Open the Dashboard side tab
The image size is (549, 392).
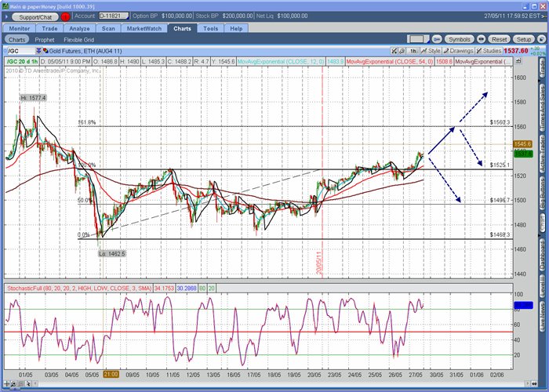[542, 254]
